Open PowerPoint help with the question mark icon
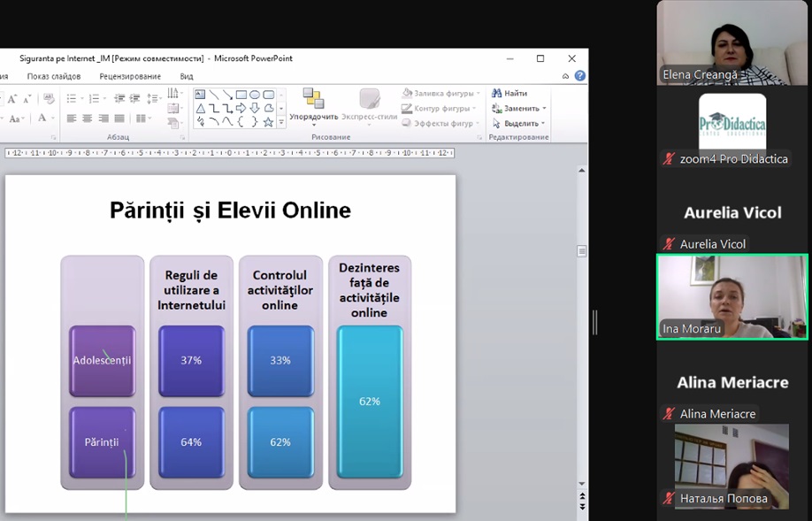 pyautogui.click(x=580, y=75)
